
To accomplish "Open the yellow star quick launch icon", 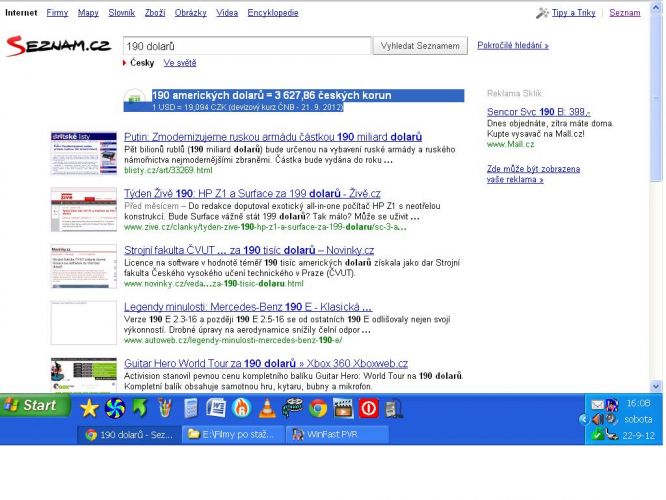I will tap(89, 408).
